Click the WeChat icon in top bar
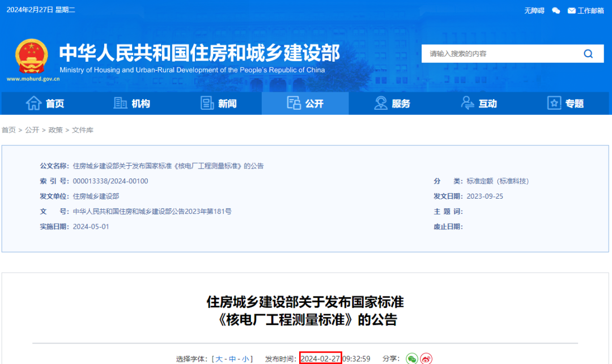 click(x=556, y=10)
